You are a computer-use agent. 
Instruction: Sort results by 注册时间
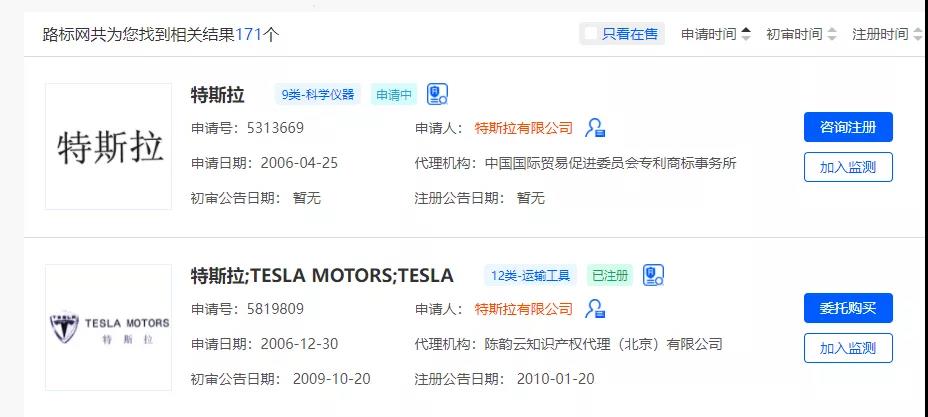coord(887,34)
